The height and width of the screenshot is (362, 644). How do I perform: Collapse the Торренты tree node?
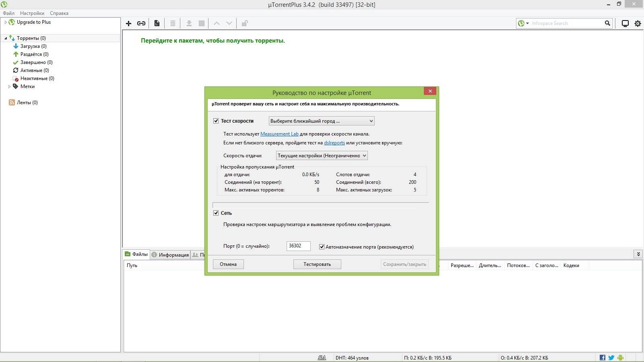point(6,38)
